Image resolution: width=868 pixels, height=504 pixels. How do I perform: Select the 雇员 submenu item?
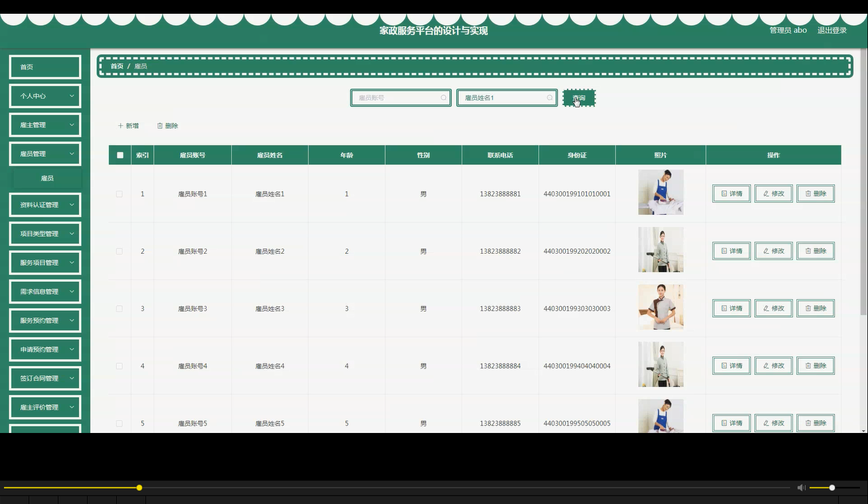[48, 178]
